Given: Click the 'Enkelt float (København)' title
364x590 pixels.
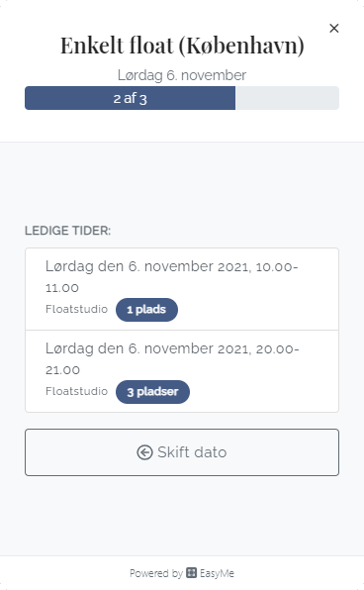Looking at the screenshot, I should pos(182,46).
